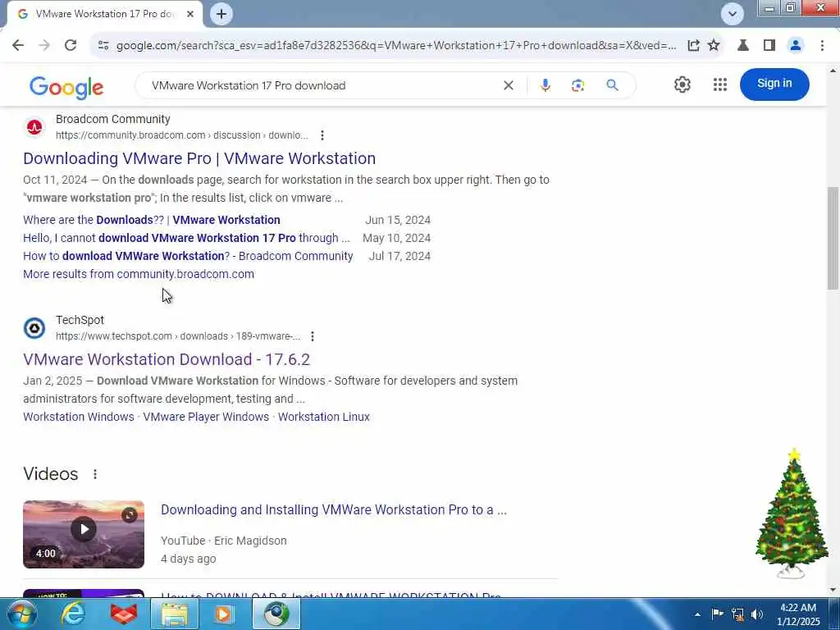840x630 pixels.
Task: Open more options for TechSpot result
Action: click(313, 336)
